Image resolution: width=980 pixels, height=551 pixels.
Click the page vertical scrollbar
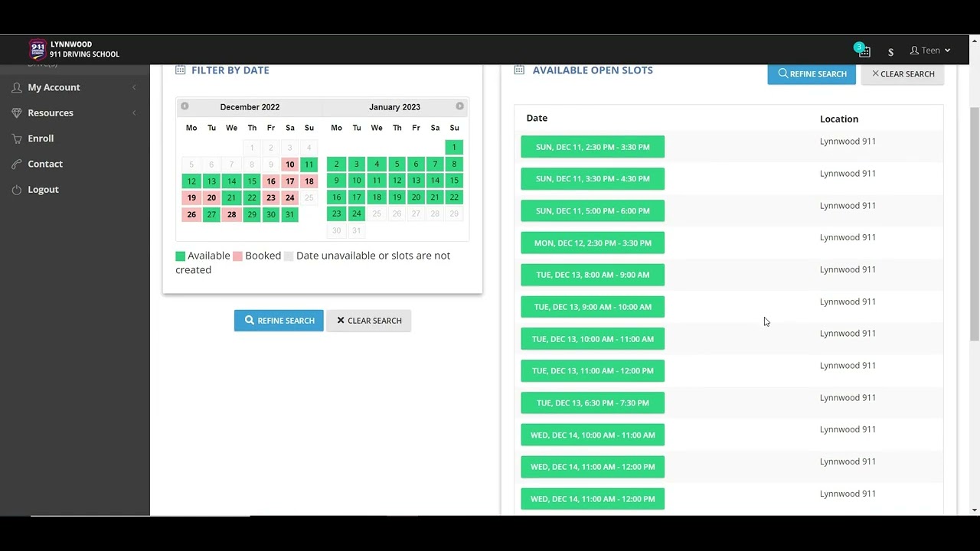974,222
